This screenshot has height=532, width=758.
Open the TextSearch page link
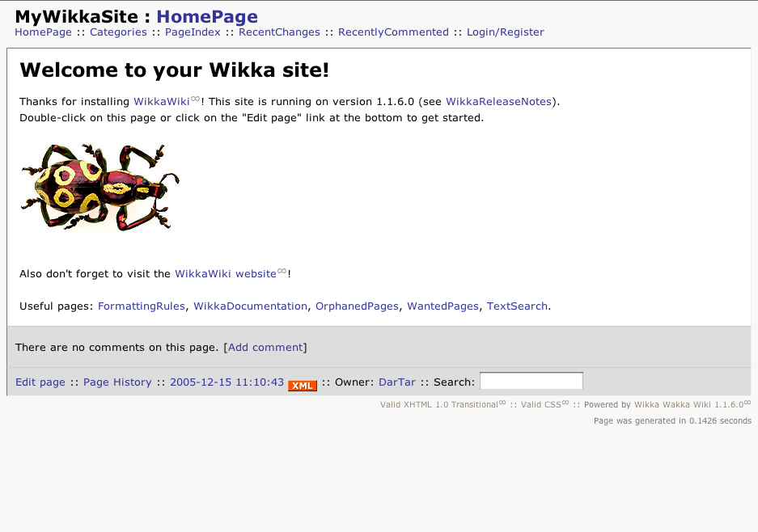[x=517, y=306]
